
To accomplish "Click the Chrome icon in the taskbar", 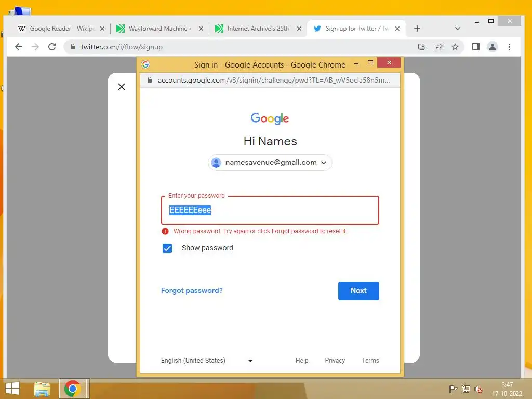I will [72, 389].
